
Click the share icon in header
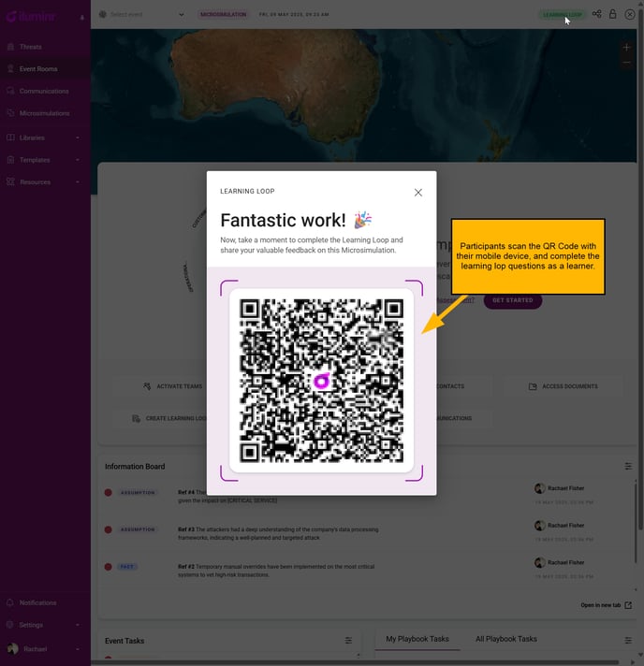coord(597,14)
